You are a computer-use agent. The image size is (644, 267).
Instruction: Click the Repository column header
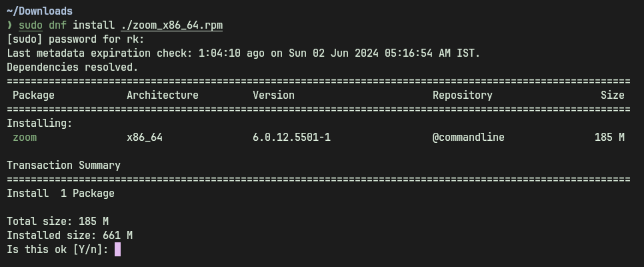coord(463,95)
